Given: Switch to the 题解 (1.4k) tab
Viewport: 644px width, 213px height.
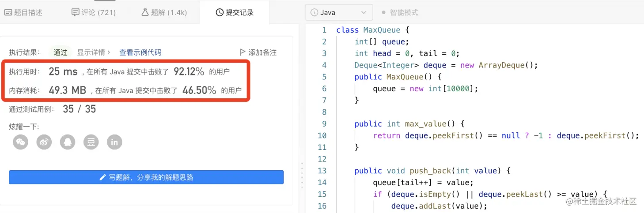Looking at the screenshot, I should [164, 12].
